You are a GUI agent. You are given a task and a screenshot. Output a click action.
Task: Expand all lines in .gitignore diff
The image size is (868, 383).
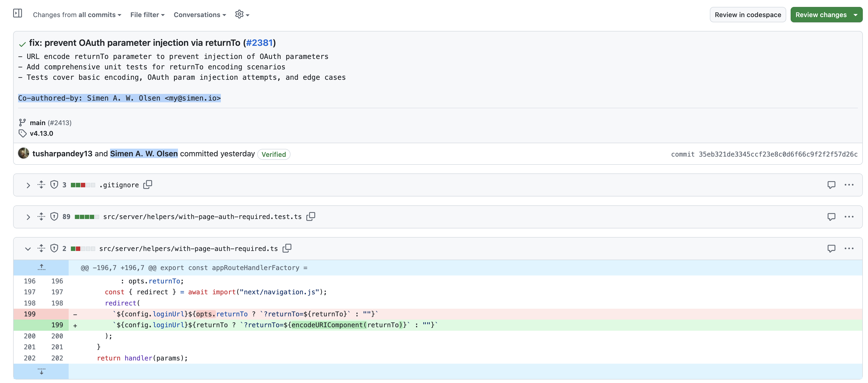point(41,185)
